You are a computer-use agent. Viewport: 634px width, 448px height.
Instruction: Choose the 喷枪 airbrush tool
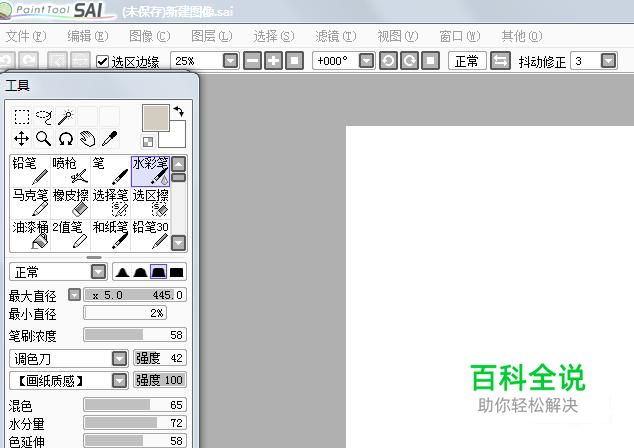(x=70, y=171)
